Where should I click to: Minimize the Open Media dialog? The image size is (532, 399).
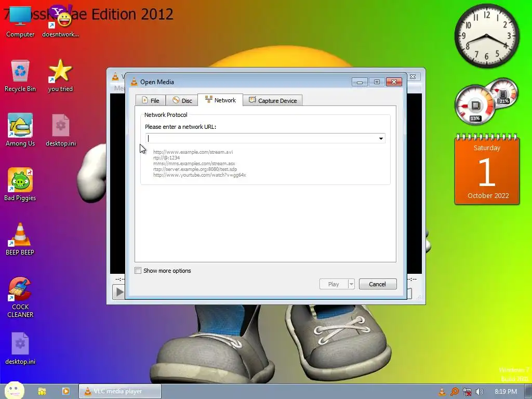coord(360,82)
